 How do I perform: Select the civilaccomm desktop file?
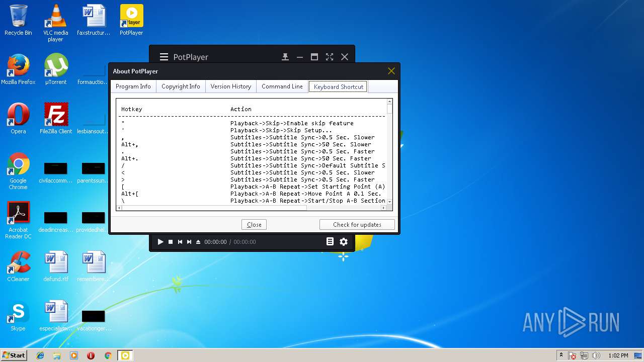56,172
